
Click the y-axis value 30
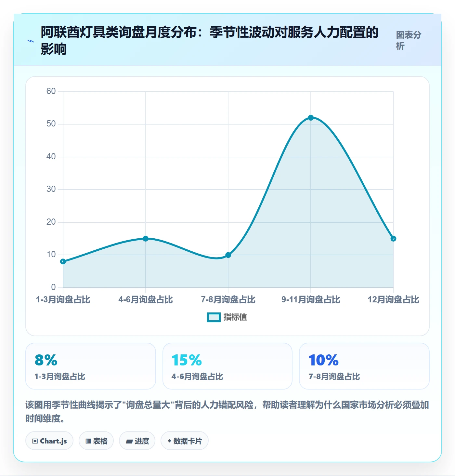coord(51,189)
